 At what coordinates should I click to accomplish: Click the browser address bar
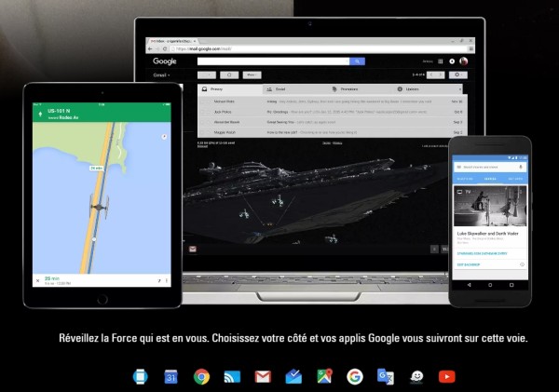pos(318,48)
